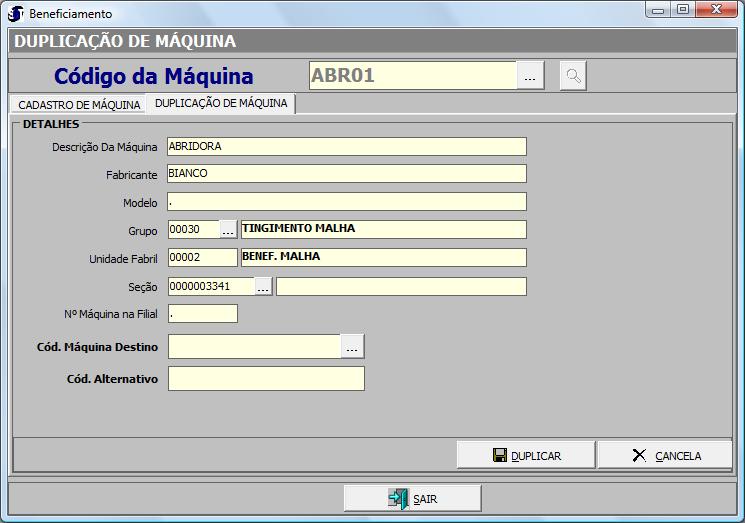Click the Seção code field
This screenshot has height=523, width=745.
(x=210, y=288)
